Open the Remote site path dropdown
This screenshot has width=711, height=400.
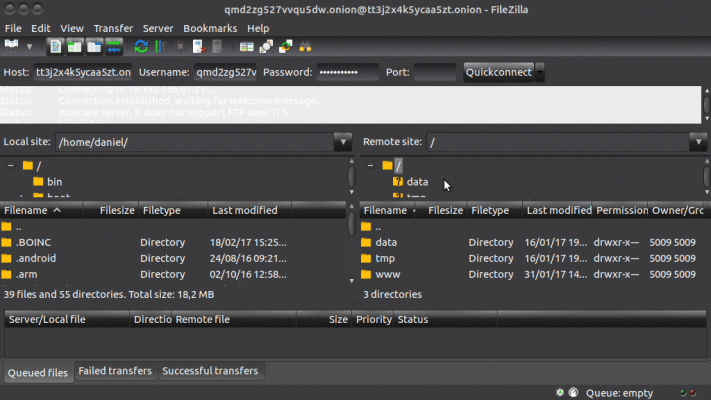(x=697, y=142)
